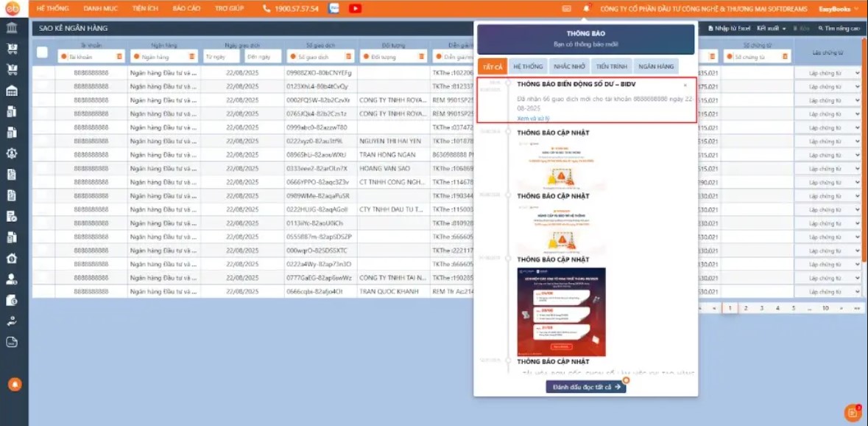Open the YouTube channel icon
868x426 pixels.
tap(355, 9)
